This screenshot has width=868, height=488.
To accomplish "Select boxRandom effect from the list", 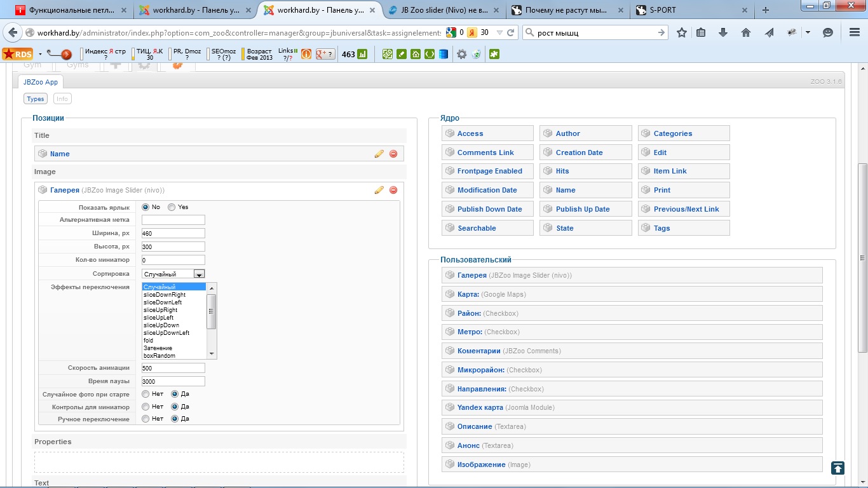I will [x=159, y=356].
